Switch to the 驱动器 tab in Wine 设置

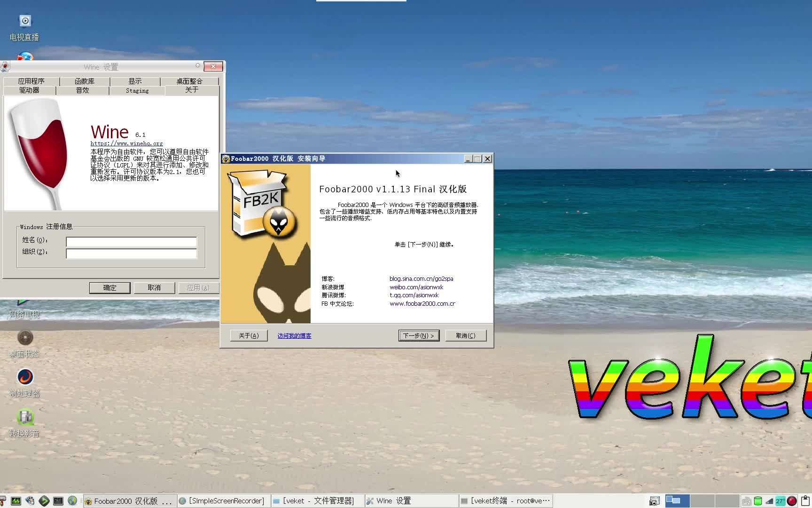pyautogui.click(x=29, y=90)
